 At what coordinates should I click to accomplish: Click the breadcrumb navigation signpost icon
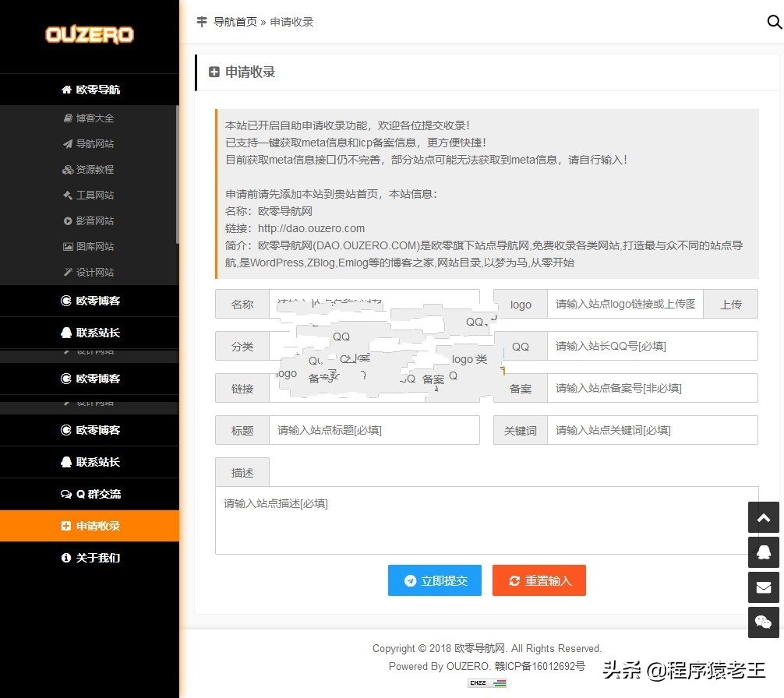pyautogui.click(x=202, y=22)
